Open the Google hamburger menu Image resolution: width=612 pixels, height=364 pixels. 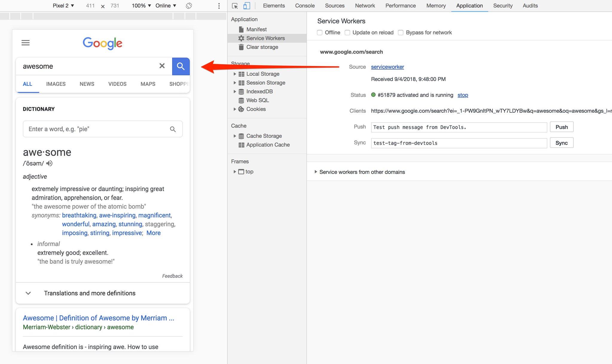tap(26, 43)
